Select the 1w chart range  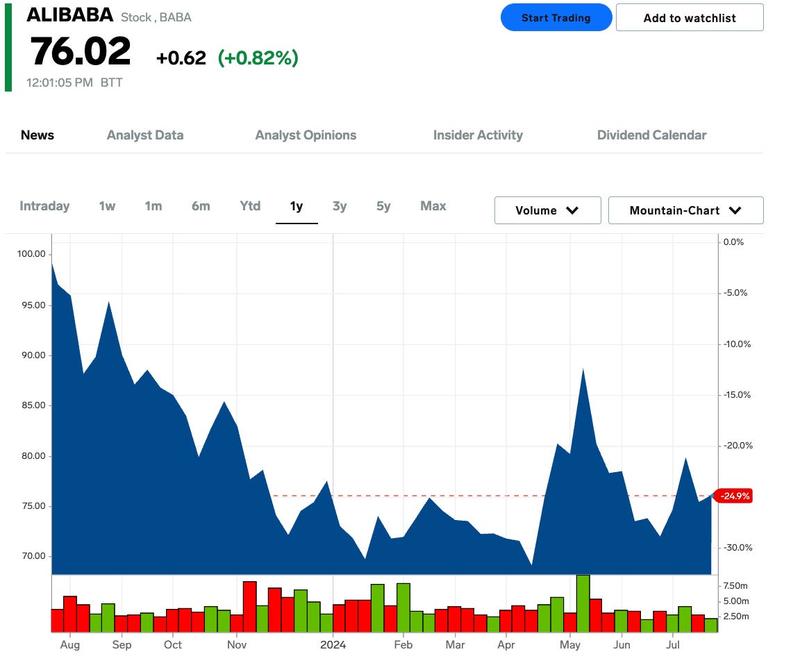107,206
